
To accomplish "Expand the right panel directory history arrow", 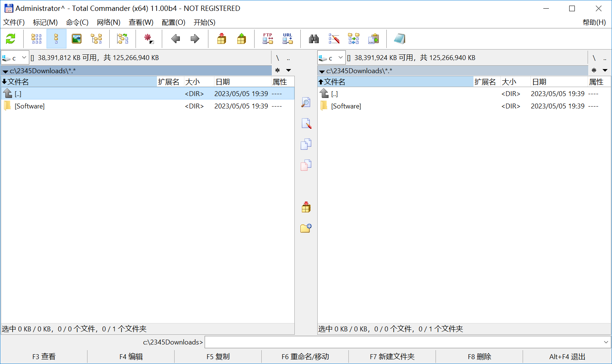I will tap(605, 70).
